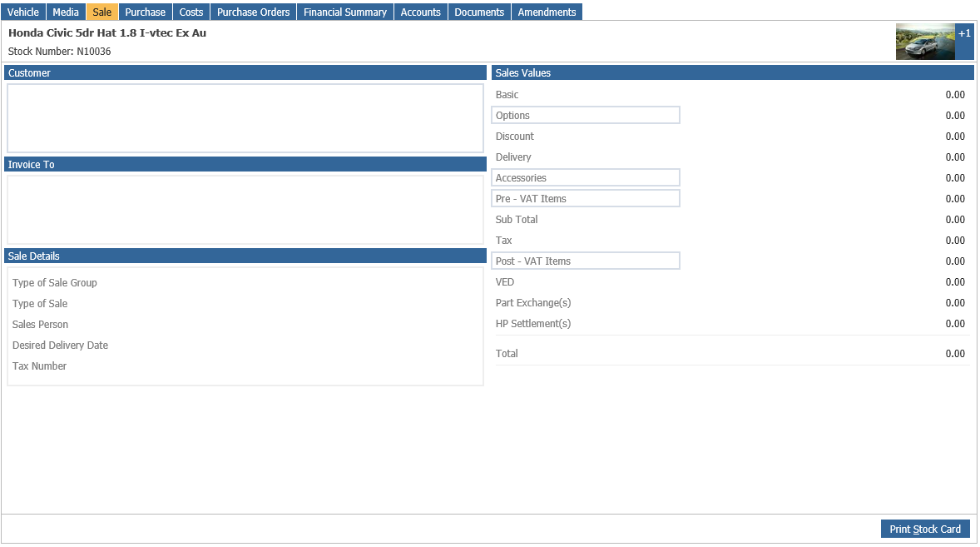This screenshot has height=547, width=980.
Task: Click the Sale Details section header
Action: tap(245, 256)
